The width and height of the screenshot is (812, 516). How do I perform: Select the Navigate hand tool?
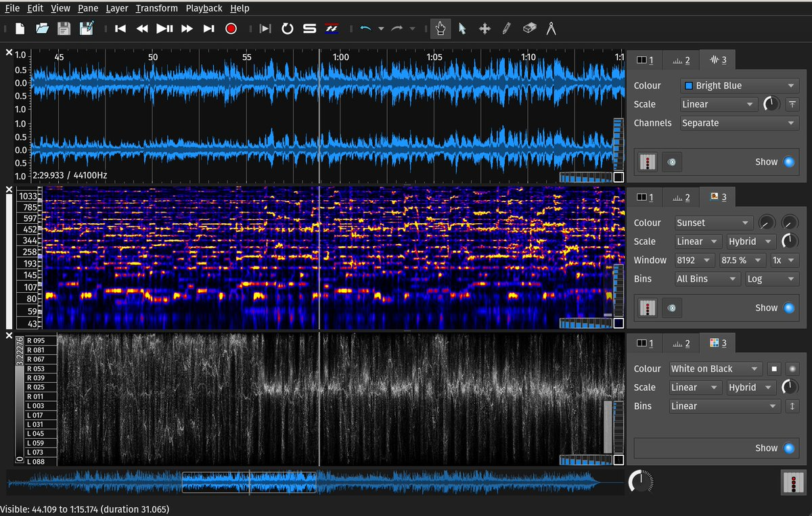pyautogui.click(x=441, y=28)
